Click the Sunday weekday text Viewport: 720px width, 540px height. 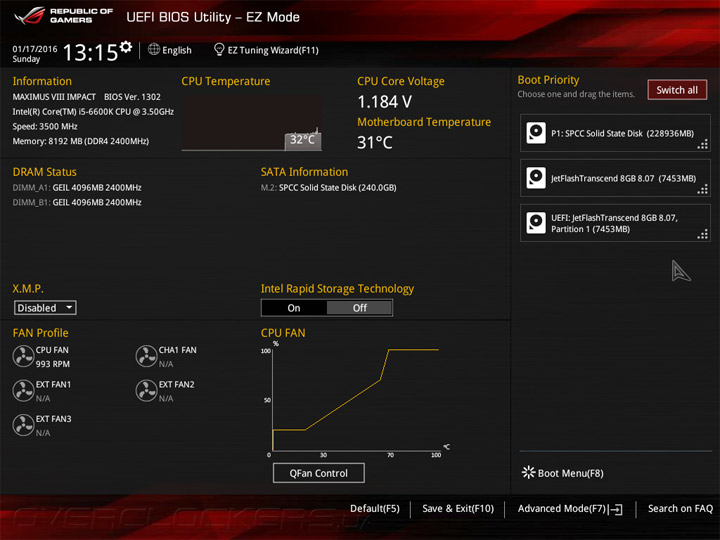[x=26, y=59]
